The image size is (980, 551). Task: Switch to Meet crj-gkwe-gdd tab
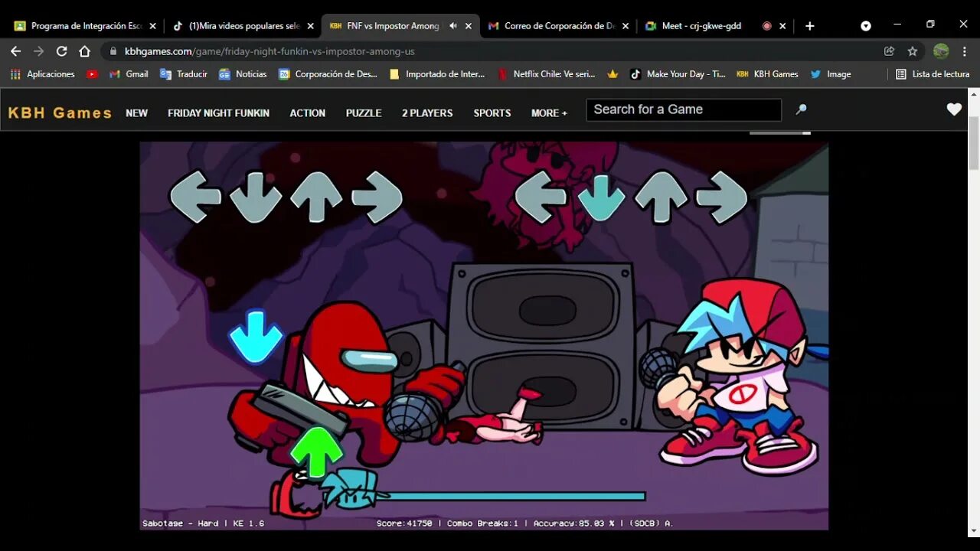point(716,25)
